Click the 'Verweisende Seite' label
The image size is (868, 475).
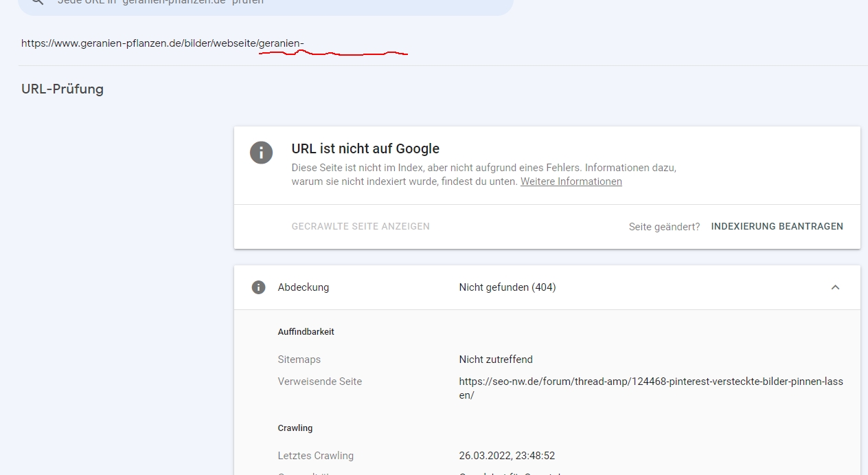319,382
